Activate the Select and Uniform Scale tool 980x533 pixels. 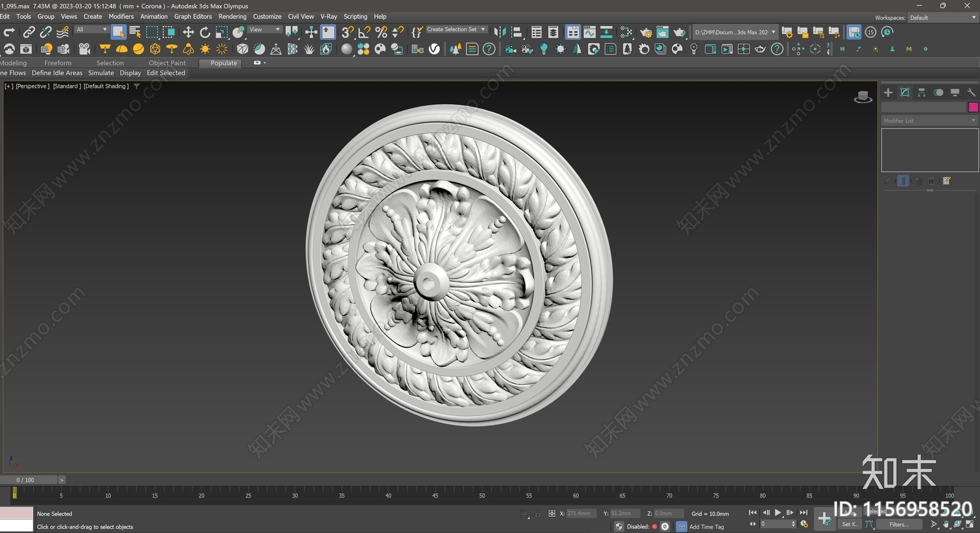coord(222,32)
